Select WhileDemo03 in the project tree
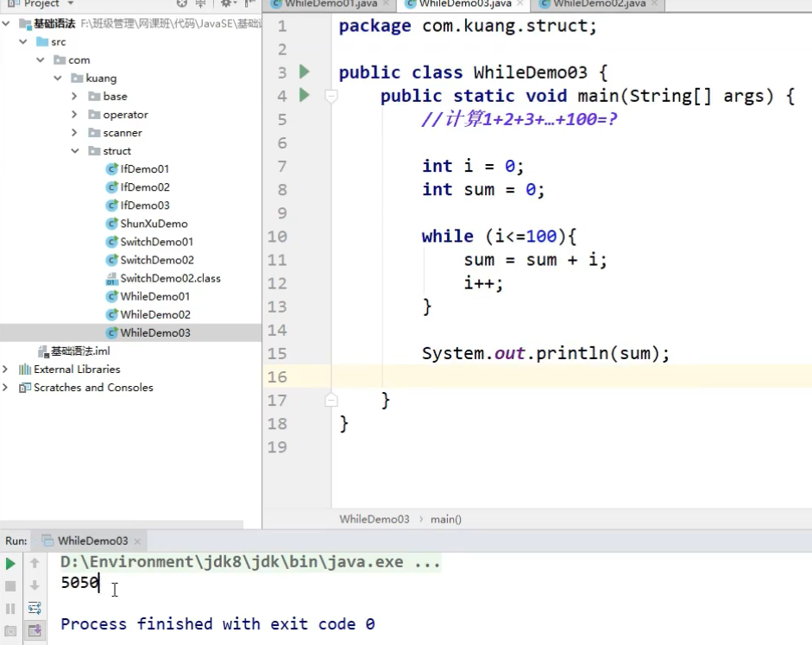Viewport: 812px width, 645px height. (155, 332)
